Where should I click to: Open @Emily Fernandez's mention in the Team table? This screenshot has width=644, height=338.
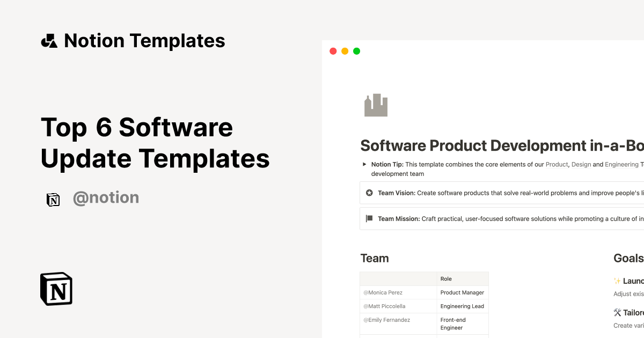pos(386,319)
